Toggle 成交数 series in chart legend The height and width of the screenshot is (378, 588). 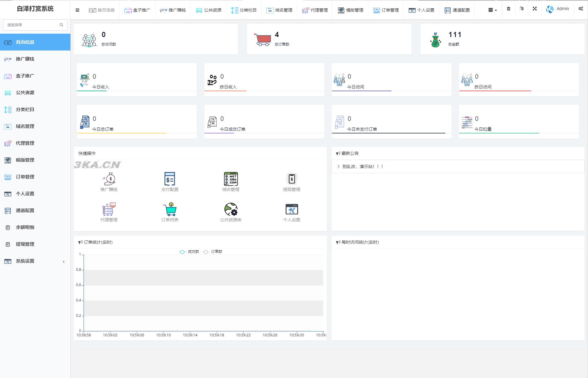(x=189, y=252)
